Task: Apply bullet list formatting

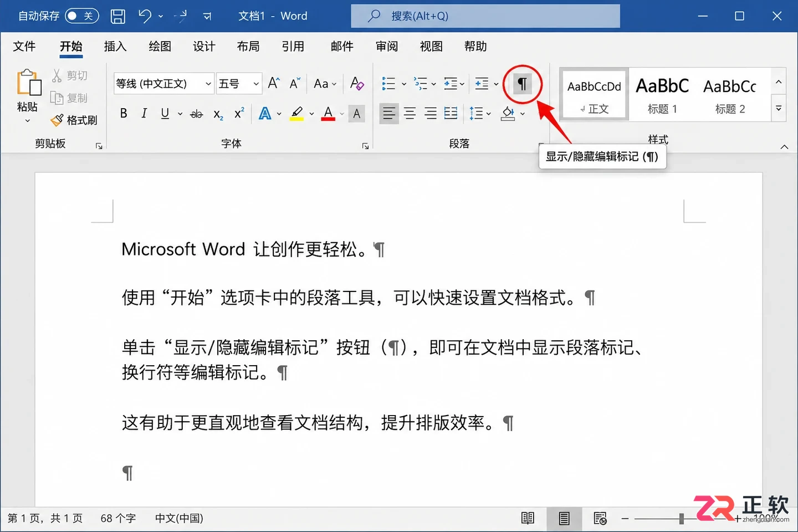Action: click(388, 84)
